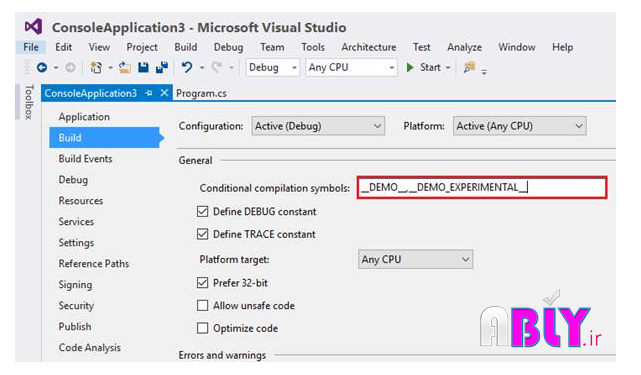The height and width of the screenshot is (375, 641).
Task: Expand the Redo history dropdown arrow
Action: click(231, 68)
